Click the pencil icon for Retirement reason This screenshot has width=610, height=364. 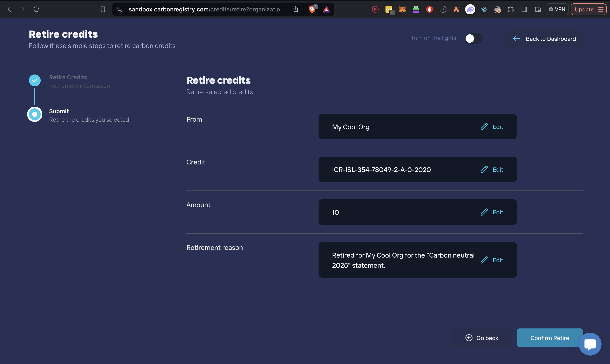pos(484,260)
